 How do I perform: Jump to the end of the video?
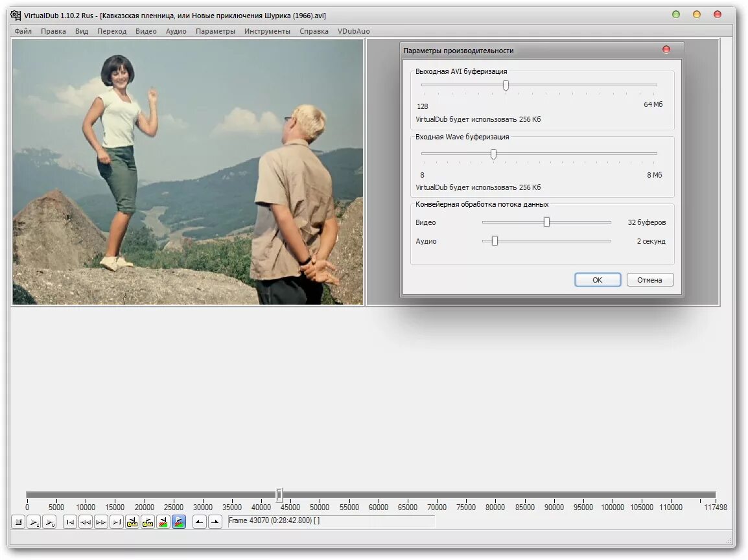tap(117, 522)
